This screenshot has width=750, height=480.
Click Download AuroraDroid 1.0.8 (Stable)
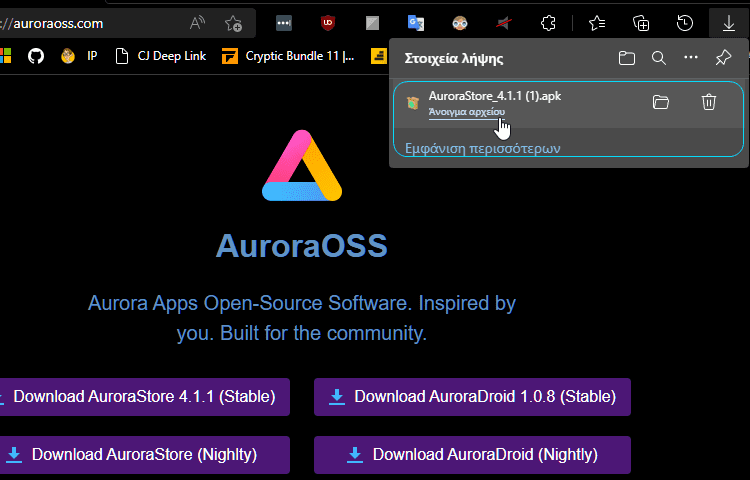point(472,397)
